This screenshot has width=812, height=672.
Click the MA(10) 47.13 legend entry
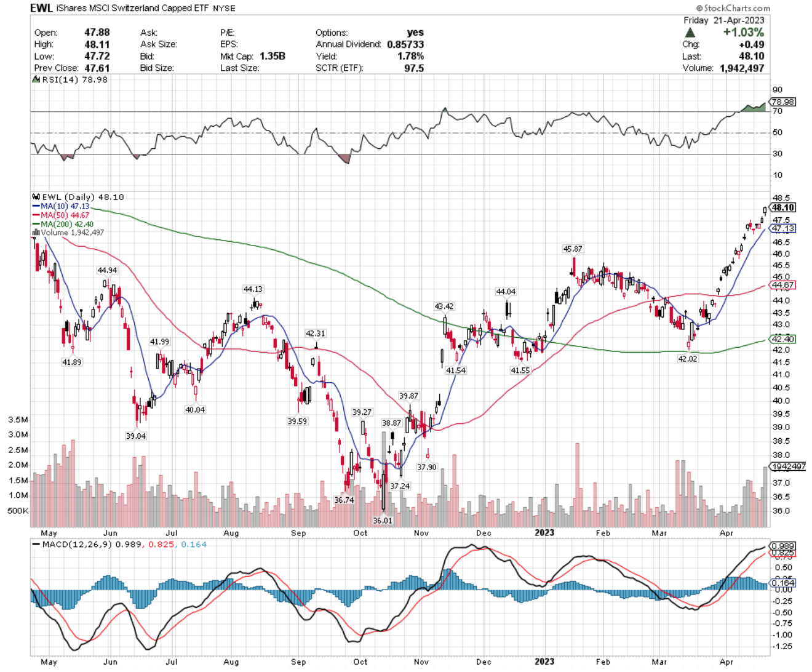61,206
